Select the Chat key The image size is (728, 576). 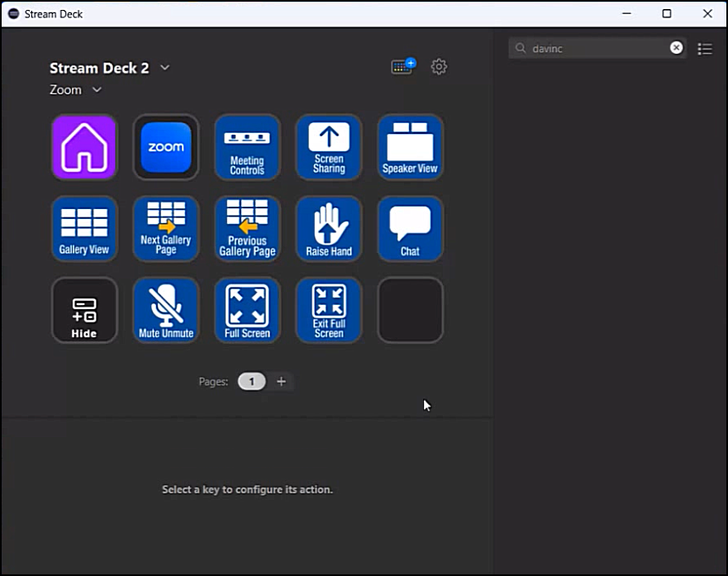(x=411, y=228)
